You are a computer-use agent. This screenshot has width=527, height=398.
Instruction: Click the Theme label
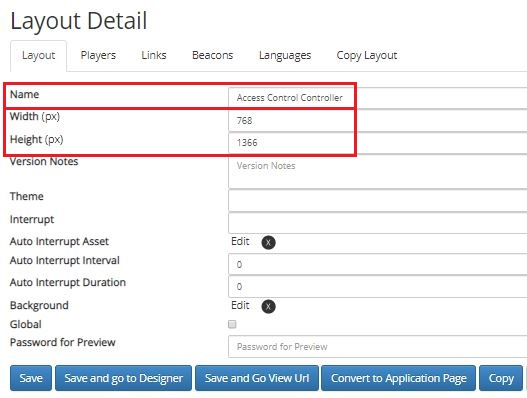click(x=27, y=196)
